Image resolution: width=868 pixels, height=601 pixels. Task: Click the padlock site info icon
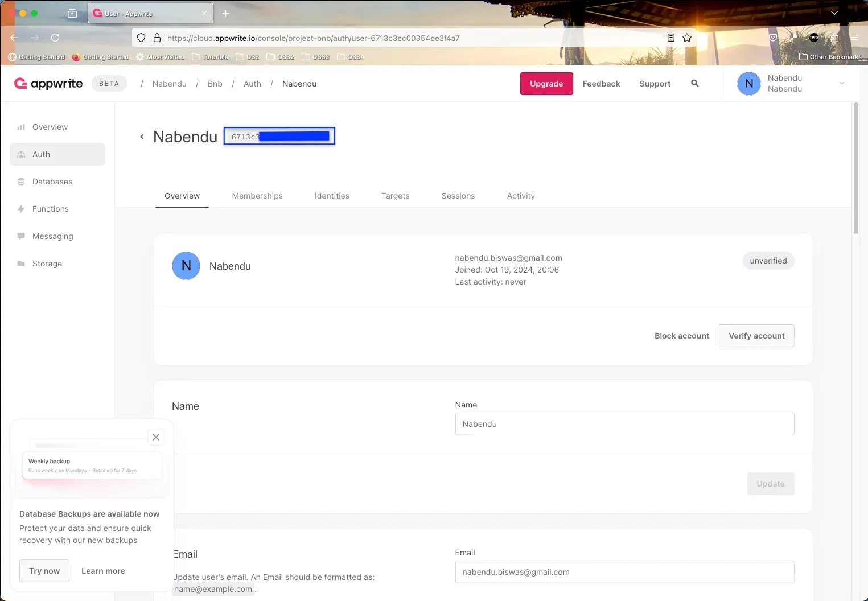(157, 38)
